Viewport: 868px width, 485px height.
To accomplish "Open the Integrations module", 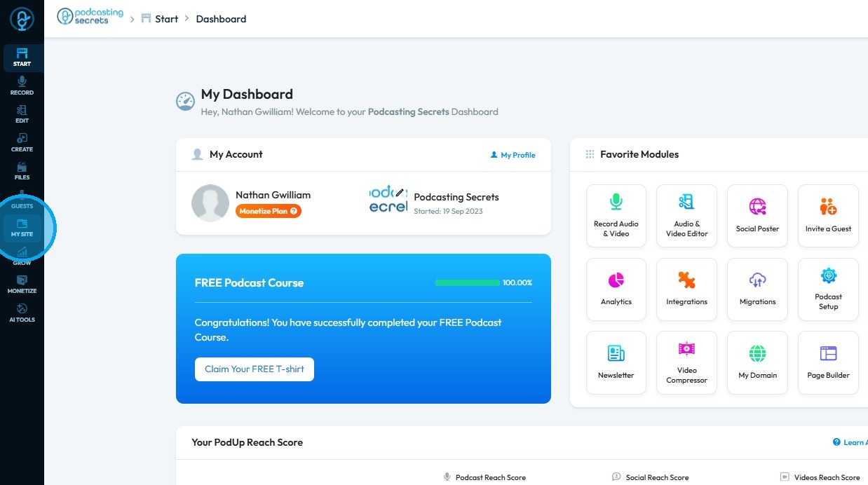I will click(686, 289).
